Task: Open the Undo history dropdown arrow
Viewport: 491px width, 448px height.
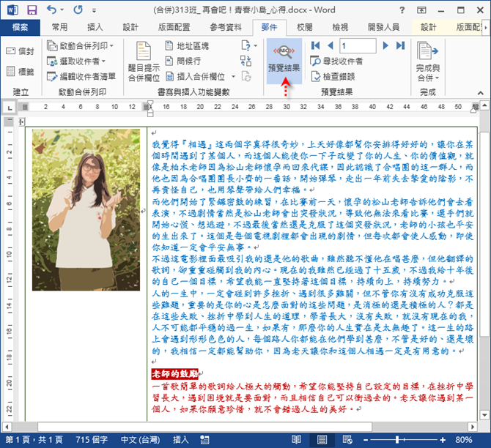Action: [62, 10]
